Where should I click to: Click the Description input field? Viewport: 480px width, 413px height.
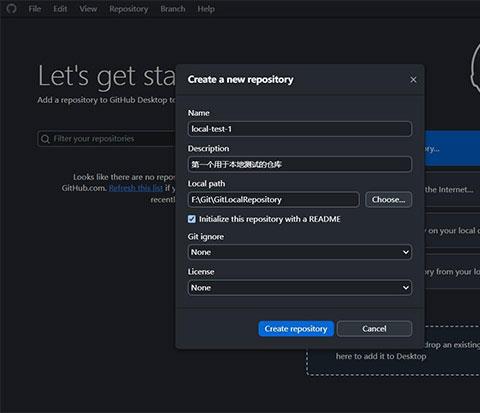[300, 164]
